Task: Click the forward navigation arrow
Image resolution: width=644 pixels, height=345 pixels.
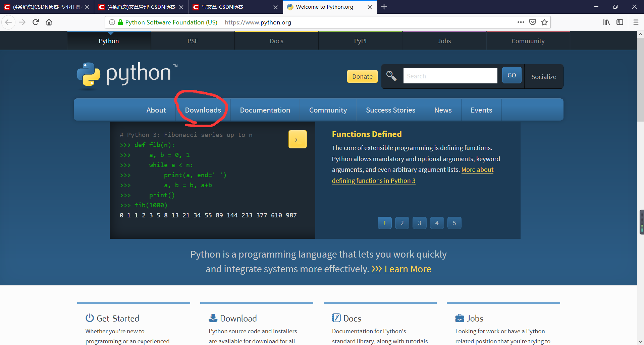Action: (22, 22)
